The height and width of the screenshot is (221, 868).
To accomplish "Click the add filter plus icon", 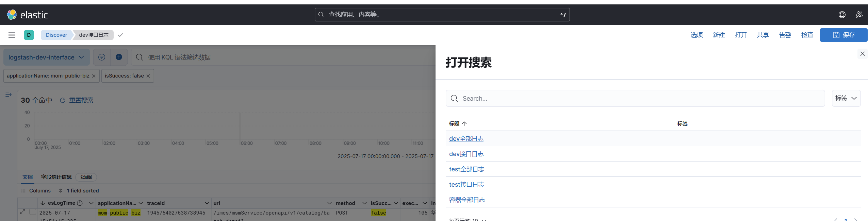I will pyautogui.click(x=119, y=57).
